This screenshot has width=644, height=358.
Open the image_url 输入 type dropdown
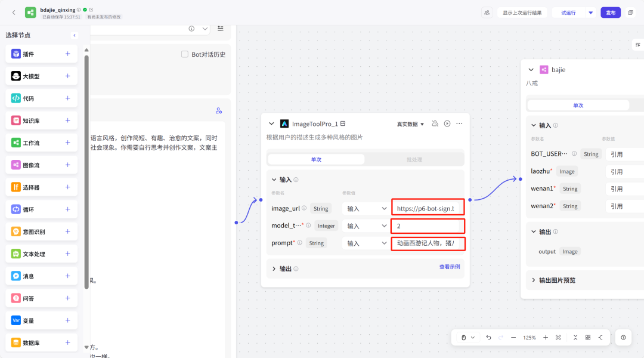tap(366, 208)
